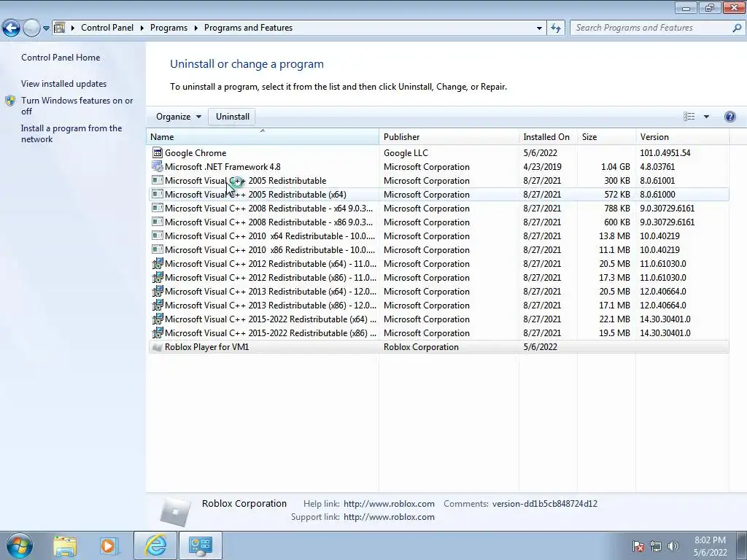This screenshot has height=560, width=747.
Task: Click shield icon beside Turn Windows features
Action: pyautogui.click(x=10, y=101)
